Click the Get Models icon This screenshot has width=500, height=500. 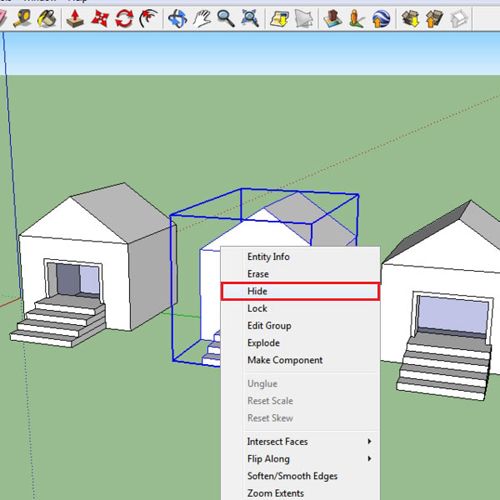click(x=410, y=18)
